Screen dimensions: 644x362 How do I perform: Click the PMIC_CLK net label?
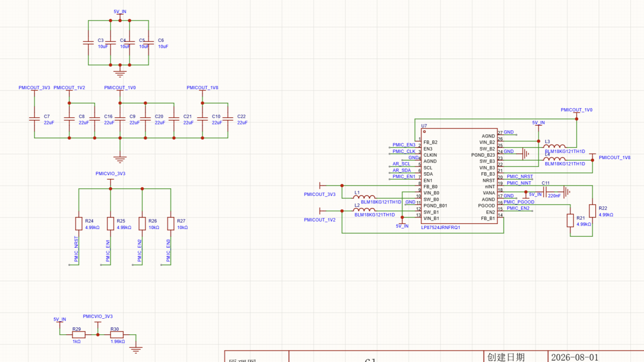coord(404,151)
